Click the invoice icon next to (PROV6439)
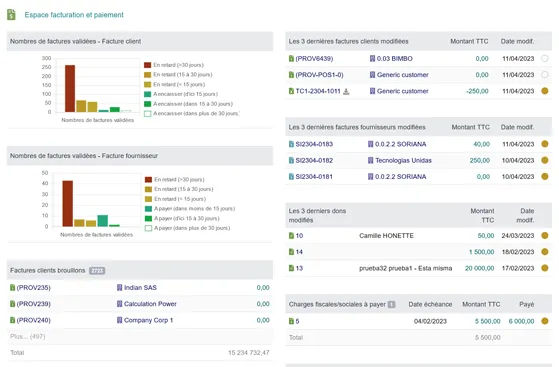 [291, 58]
